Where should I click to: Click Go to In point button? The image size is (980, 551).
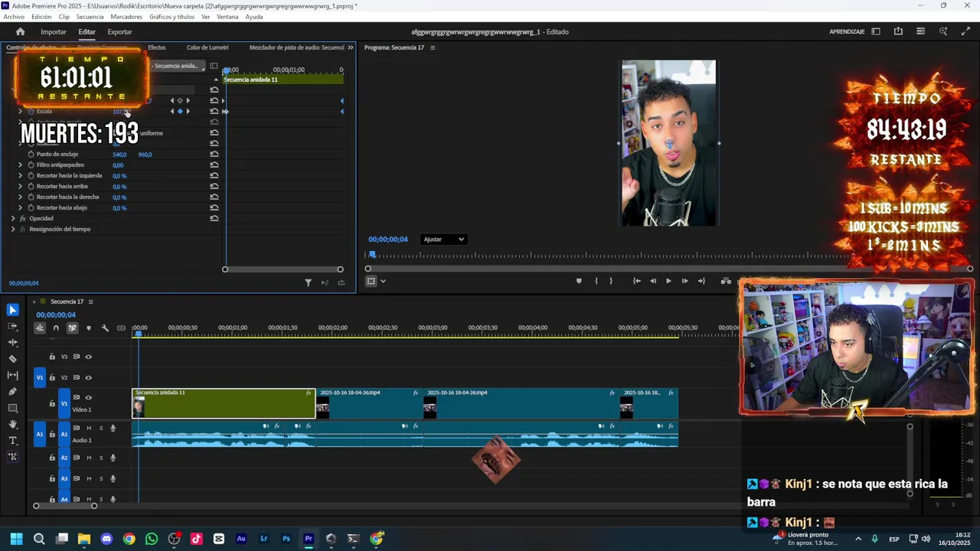(x=637, y=281)
